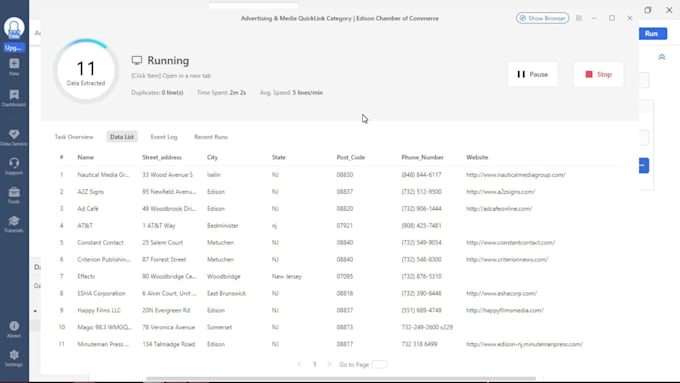The height and width of the screenshot is (383, 680).
Task: Open eshacorp.com website link
Action: tap(501, 293)
